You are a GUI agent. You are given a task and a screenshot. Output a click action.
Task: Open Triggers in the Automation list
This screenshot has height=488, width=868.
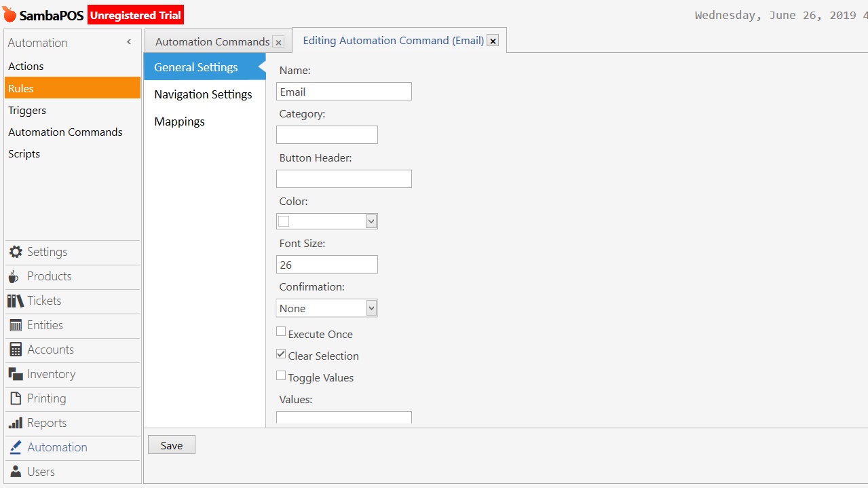27,110
